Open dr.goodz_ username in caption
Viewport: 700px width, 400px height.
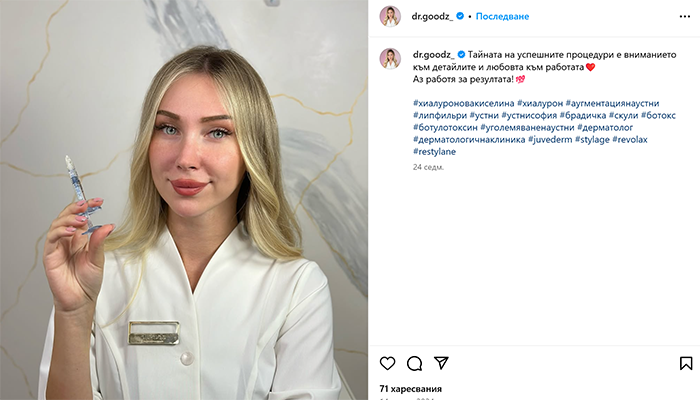coord(433,54)
